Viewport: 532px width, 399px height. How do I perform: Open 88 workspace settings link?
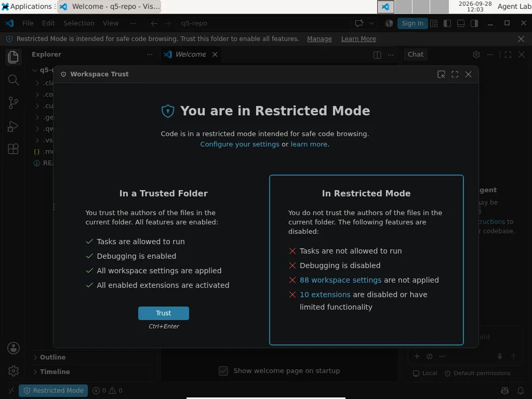[x=341, y=280]
